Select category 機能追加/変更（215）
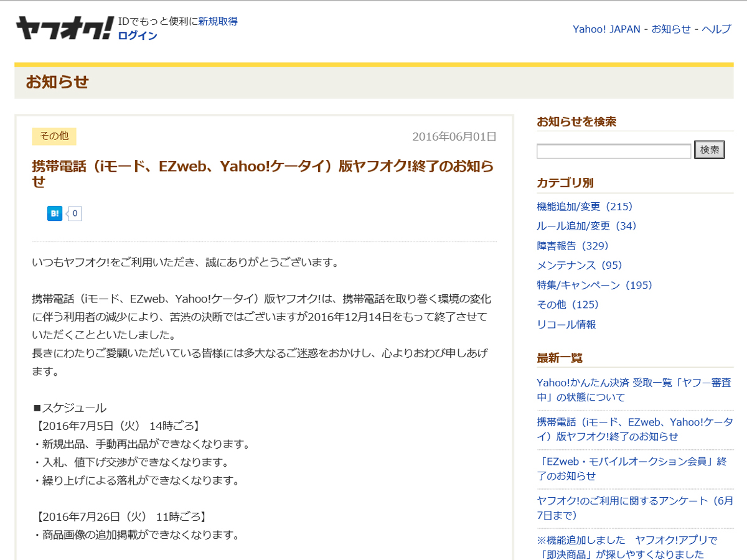This screenshot has height=560, width=747. point(585,207)
